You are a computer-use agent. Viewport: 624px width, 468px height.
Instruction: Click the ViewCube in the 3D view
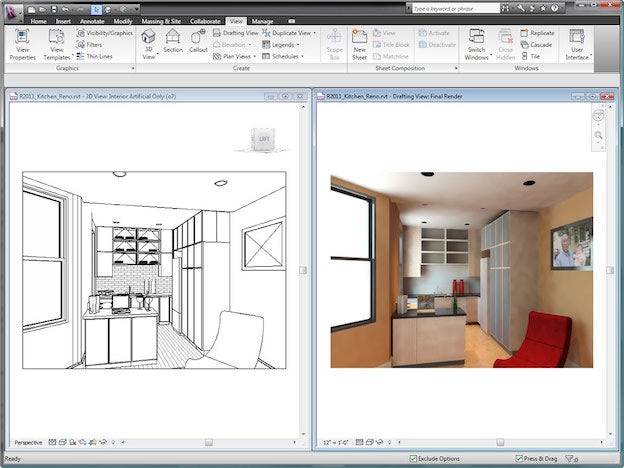click(264, 139)
